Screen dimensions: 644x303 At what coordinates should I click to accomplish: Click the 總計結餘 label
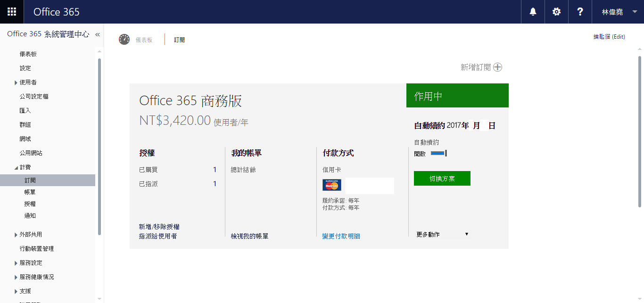click(244, 170)
